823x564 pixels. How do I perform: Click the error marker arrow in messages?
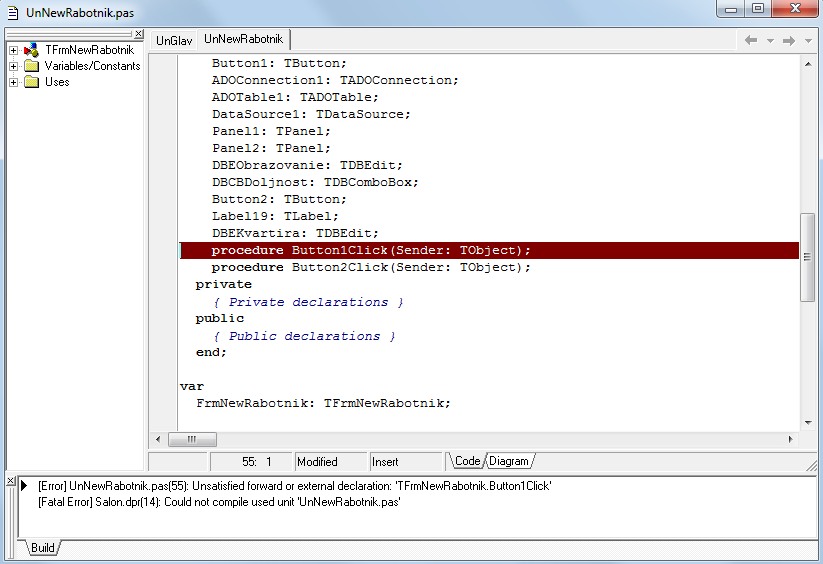coord(24,485)
